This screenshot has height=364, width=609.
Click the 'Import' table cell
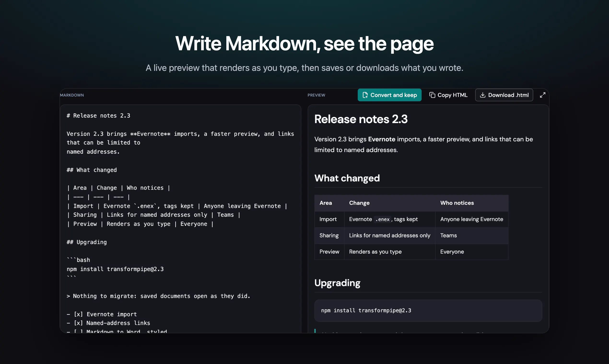click(329, 219)
